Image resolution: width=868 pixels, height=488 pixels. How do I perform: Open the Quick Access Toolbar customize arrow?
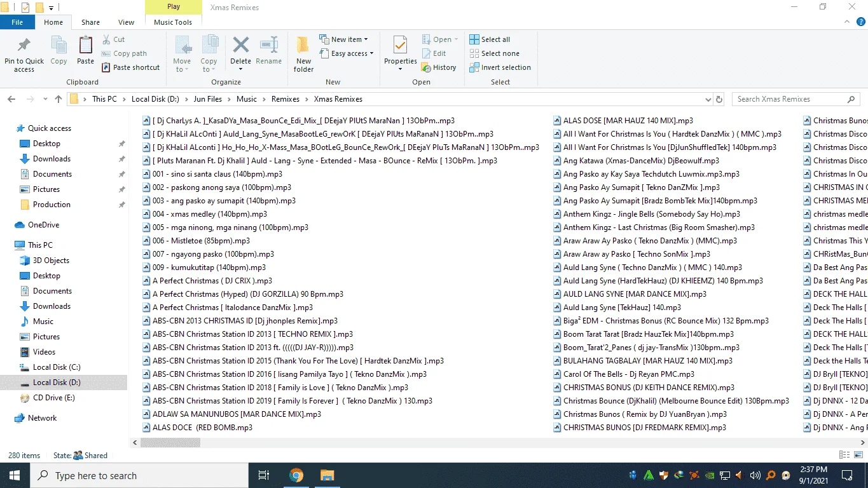pos(51,8)
